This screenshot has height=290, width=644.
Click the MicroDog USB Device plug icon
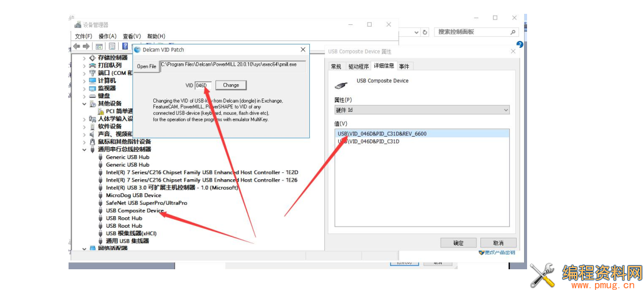101,195
